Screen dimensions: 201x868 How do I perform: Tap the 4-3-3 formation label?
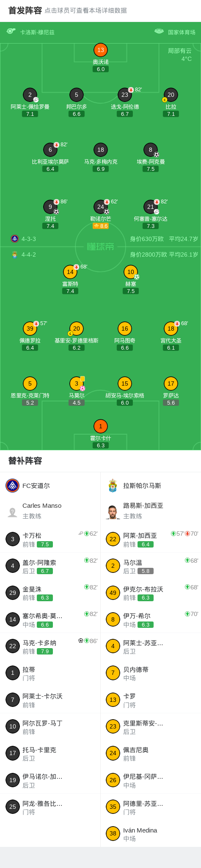pos(29,239)
